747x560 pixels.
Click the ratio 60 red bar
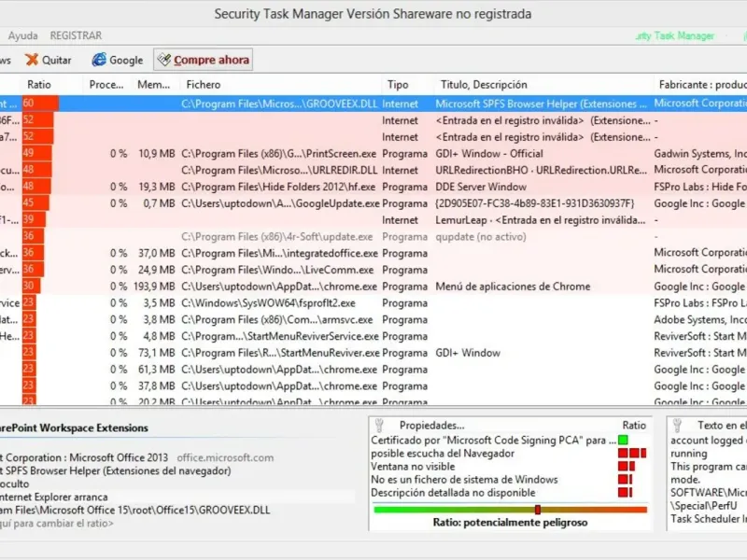point(40,104)
